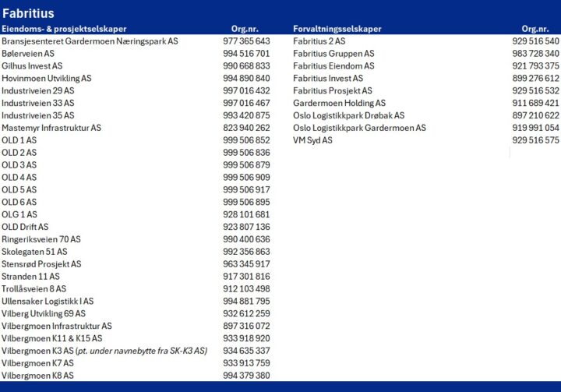
Task: Click Vilberg Utvikling 69 AS
Action: (44, 313)
